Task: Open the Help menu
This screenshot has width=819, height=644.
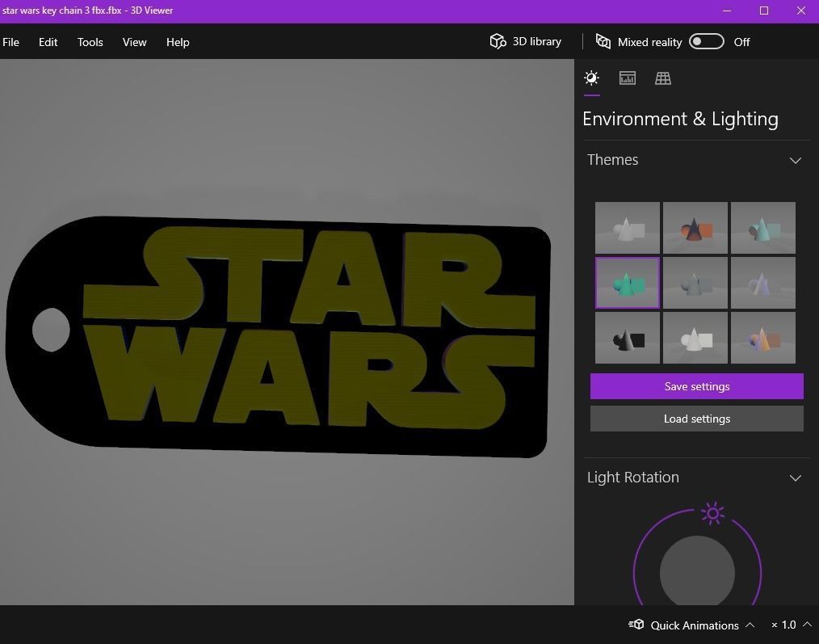Action: tap(178, 42)
